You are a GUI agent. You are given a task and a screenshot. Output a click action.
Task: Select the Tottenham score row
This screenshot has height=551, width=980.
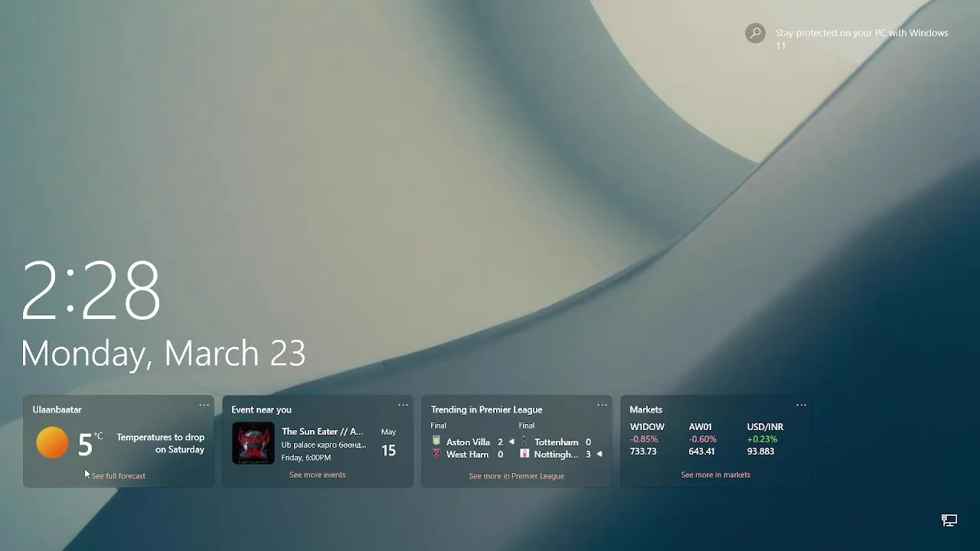pyautogui.click(x=557, y=442)
